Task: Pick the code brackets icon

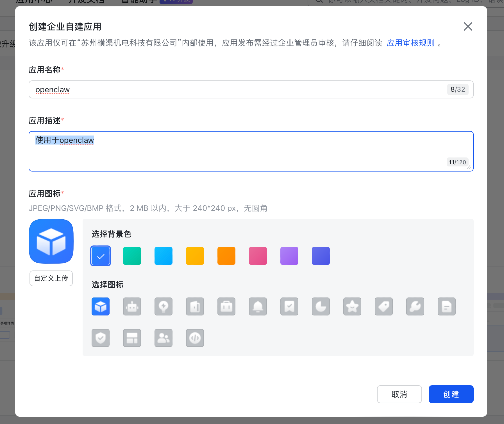Action: [195, 338]
